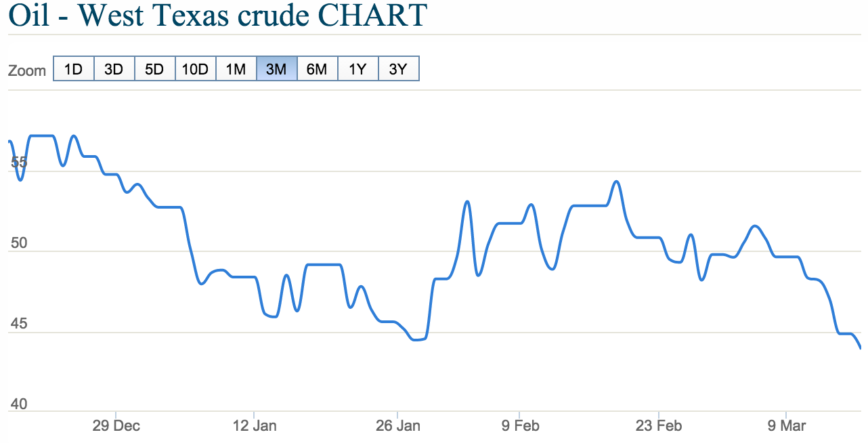868x443 pixels.
Task: Select the 9 Mar date marker
Action: 787,426
